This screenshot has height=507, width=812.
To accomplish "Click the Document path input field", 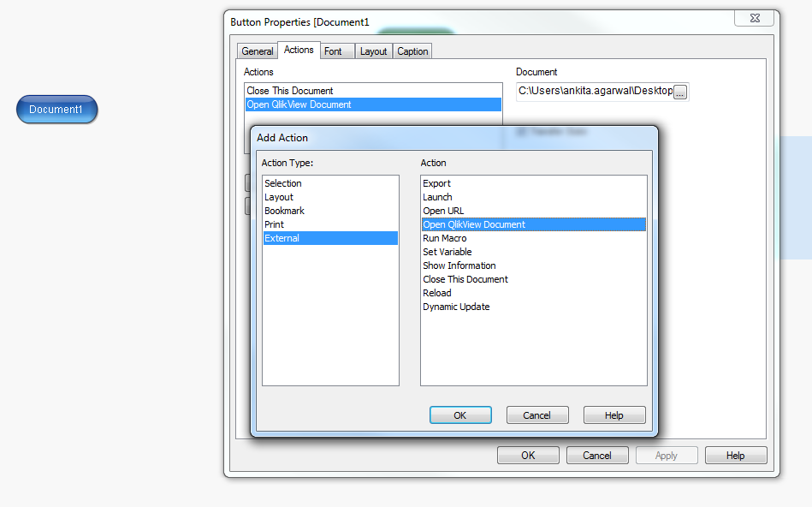I will click(x=595, y=92).
